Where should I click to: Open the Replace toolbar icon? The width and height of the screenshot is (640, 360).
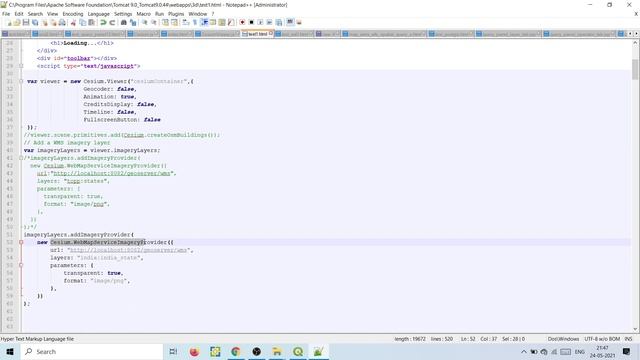coord(133,22)
